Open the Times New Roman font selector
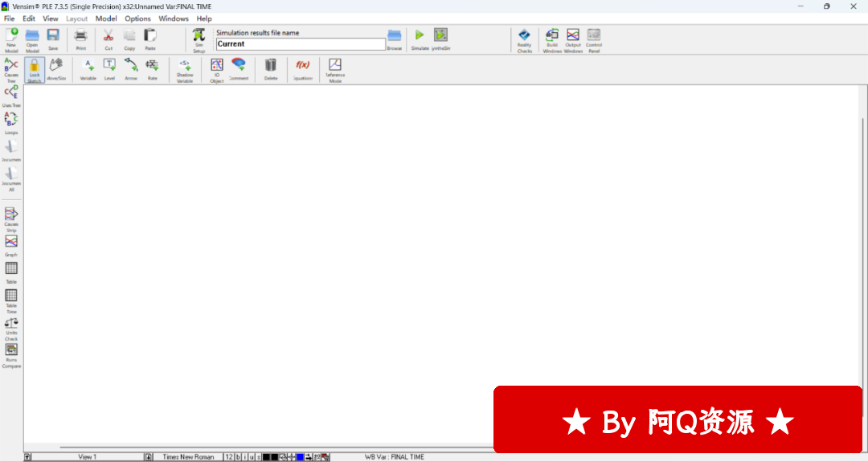 coord(188,457)
